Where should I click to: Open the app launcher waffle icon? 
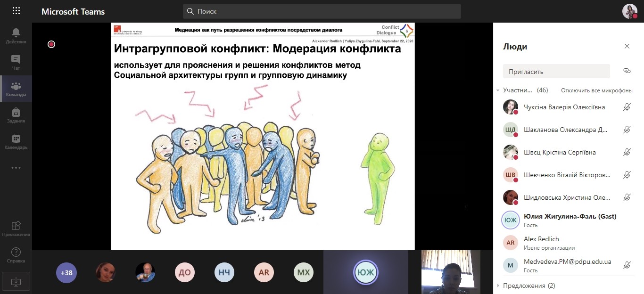(x=16, y=11)
